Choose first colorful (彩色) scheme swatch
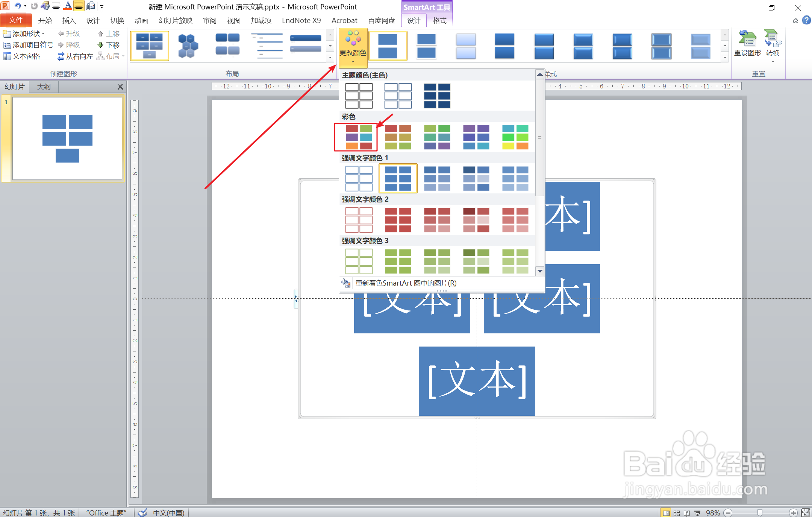Screen dimensions: 812x517 click(359, 137)
